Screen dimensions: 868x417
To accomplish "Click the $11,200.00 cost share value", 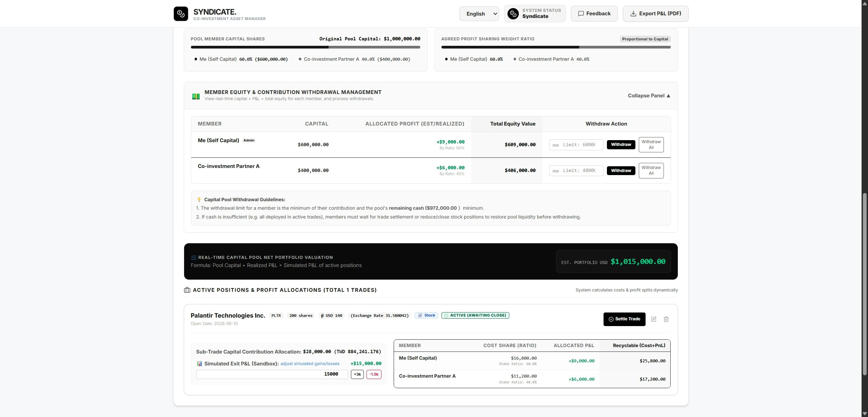I will point(524,376).
